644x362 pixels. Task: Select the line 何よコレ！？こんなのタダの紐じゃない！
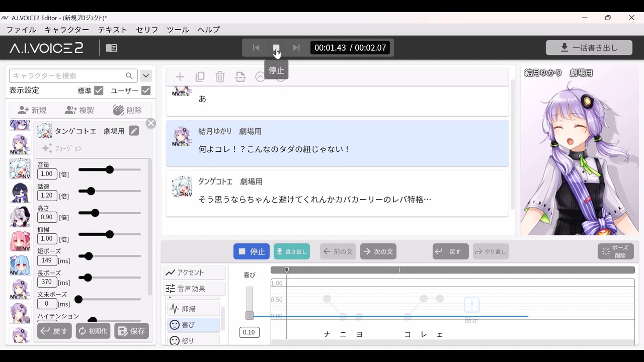tap(337, 143)
